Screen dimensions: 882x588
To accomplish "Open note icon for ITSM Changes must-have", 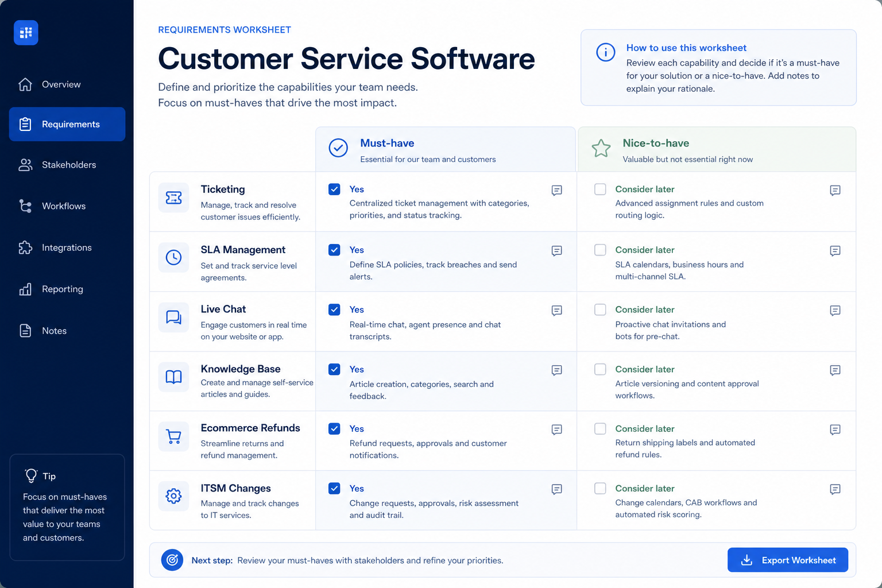I will pos(556,489).
